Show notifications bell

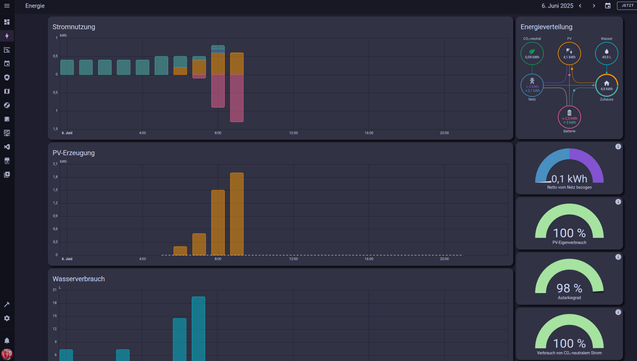coord(7,340)
